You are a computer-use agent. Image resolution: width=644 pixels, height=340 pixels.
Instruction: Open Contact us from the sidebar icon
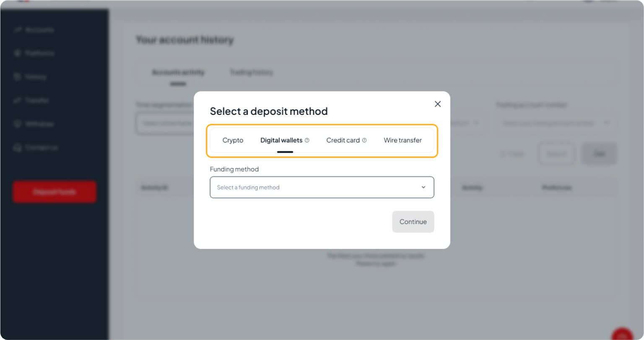(17, 147)
